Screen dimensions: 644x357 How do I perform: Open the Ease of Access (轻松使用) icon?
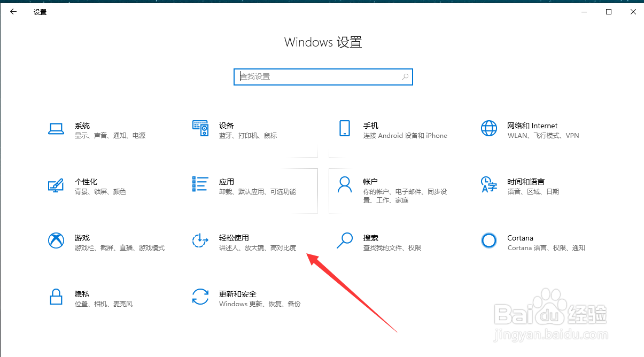200,241
